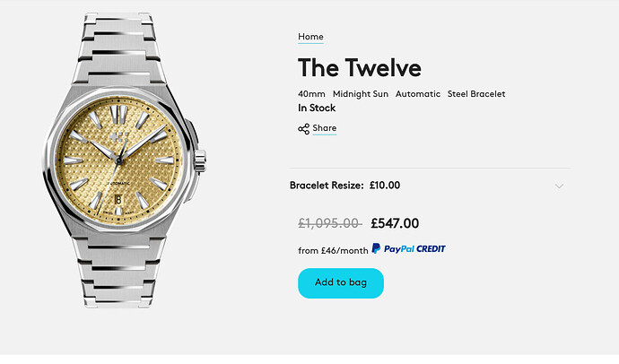Click the PayPal P logo icon

click(376, 248)
